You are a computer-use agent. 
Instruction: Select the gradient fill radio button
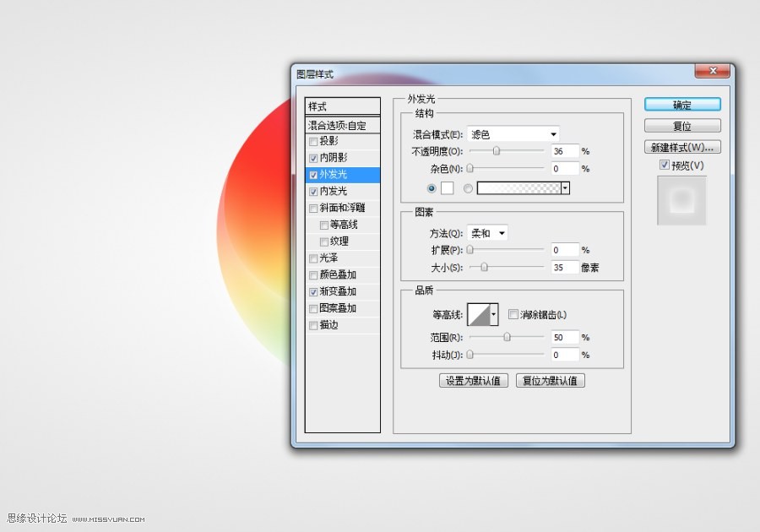coord(469,187)
